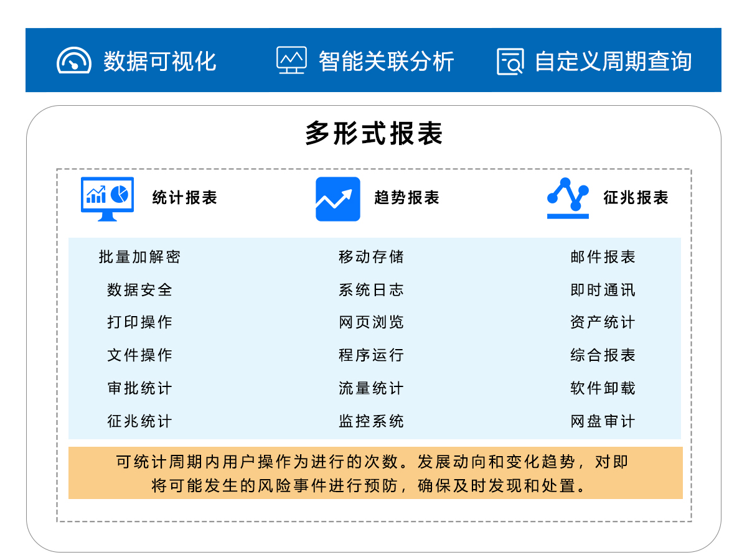Click the 统计报表 monitor chart icon
747x560 pixels.
coord(107,198)
